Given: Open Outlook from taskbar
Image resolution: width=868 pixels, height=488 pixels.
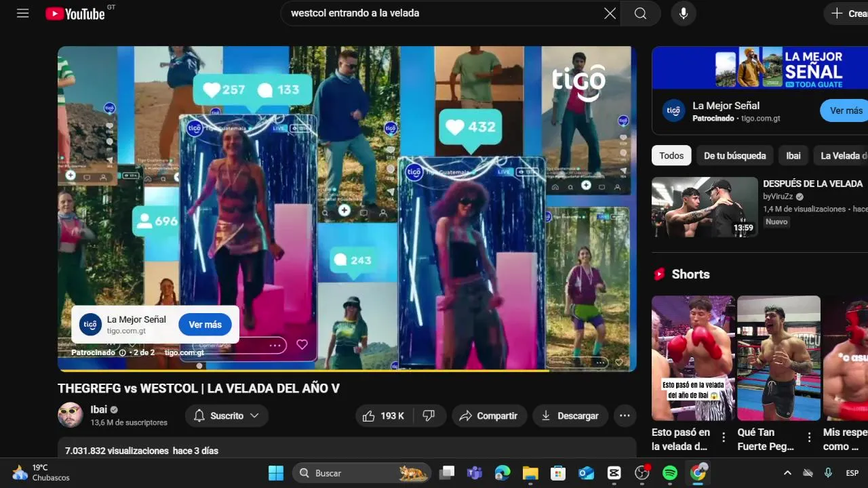Looking at the screenshot, I should click(x=586, y=473).
